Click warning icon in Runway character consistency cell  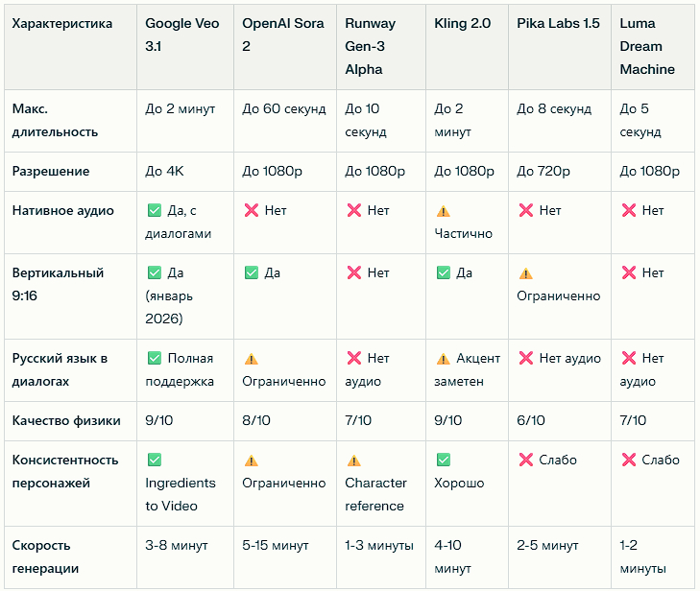click(353, 461)
